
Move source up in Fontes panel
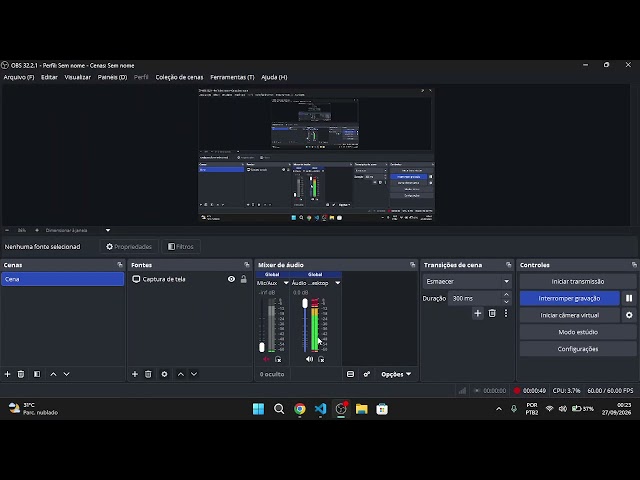tap(181, 374)
